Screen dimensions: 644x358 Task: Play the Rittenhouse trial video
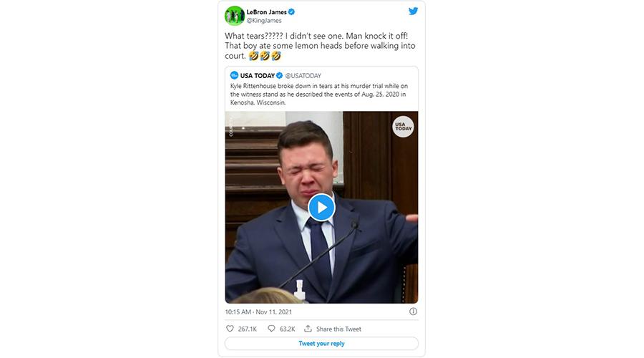tap(321, 207)
